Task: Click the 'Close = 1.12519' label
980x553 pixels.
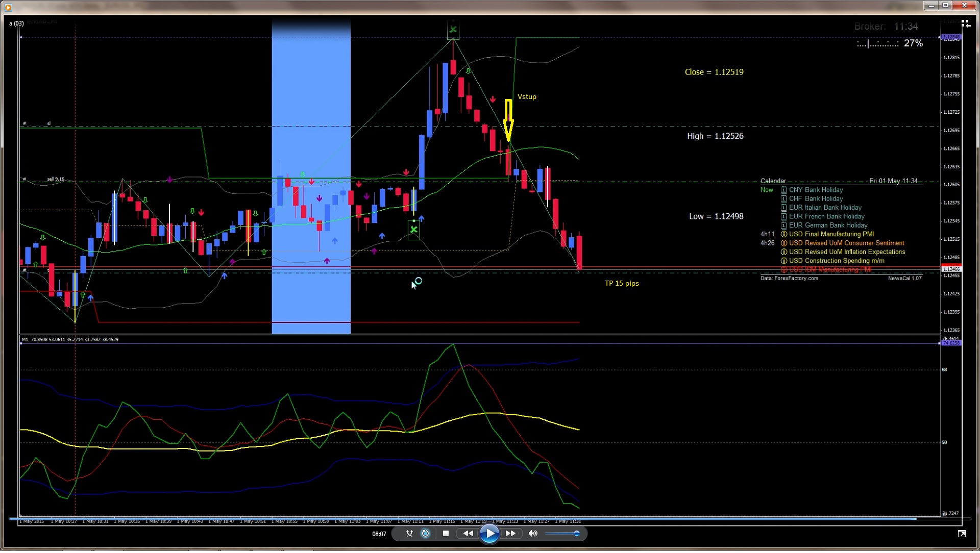Action: pos(714,72)
